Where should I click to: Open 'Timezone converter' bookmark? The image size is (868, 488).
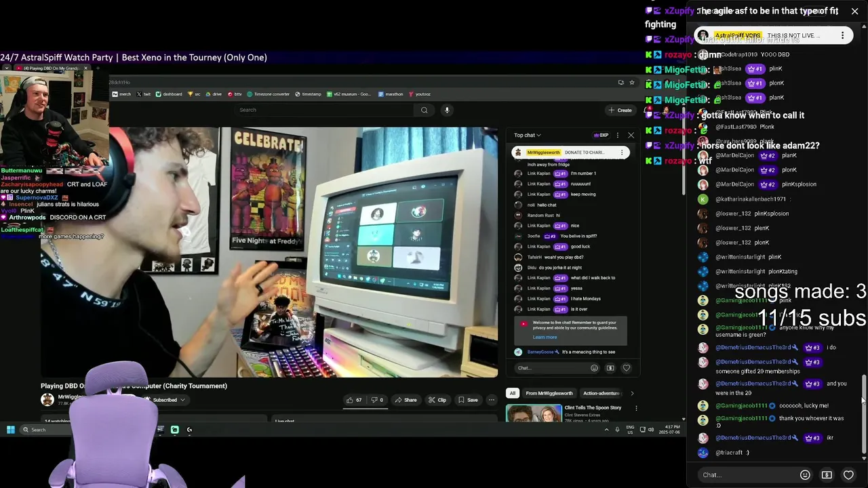coord(269,94)
